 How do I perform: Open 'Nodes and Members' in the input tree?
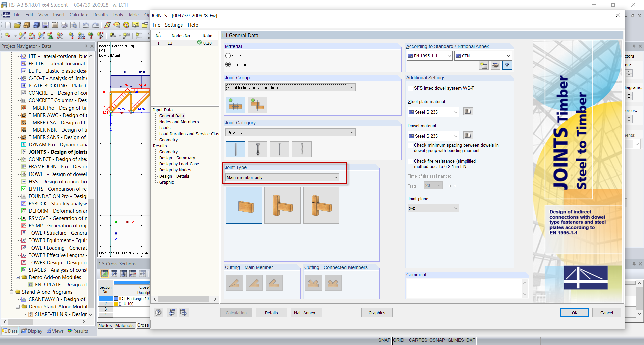tap(179, 122)
